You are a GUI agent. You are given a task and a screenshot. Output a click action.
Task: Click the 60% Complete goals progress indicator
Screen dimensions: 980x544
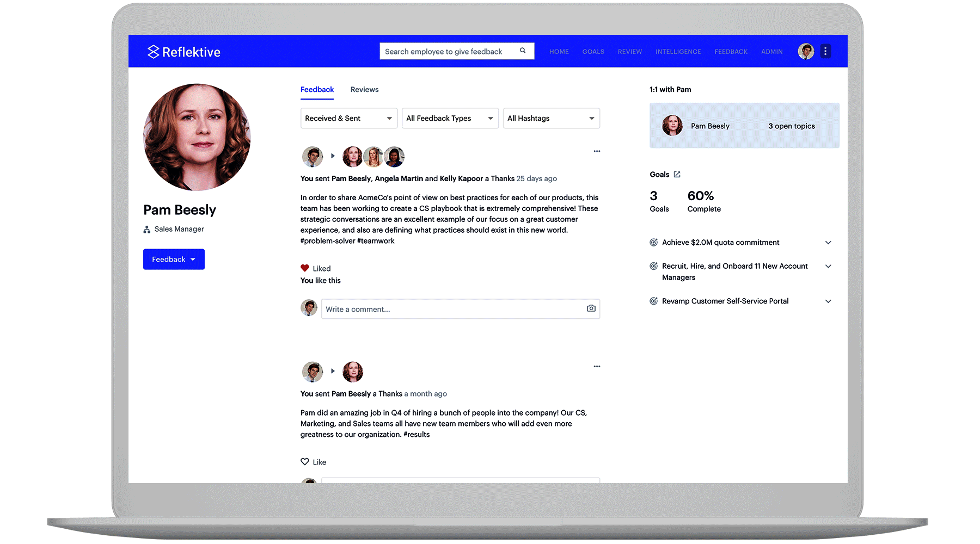(x=700, y=196)
